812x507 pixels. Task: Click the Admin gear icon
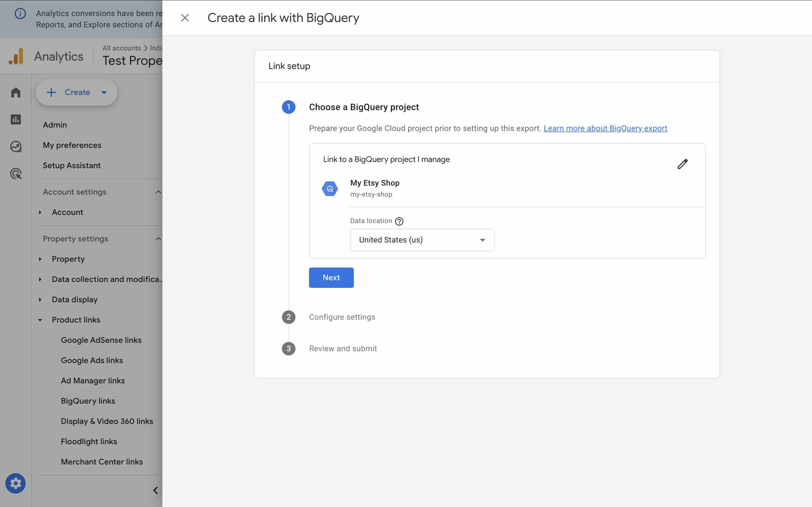16,483
